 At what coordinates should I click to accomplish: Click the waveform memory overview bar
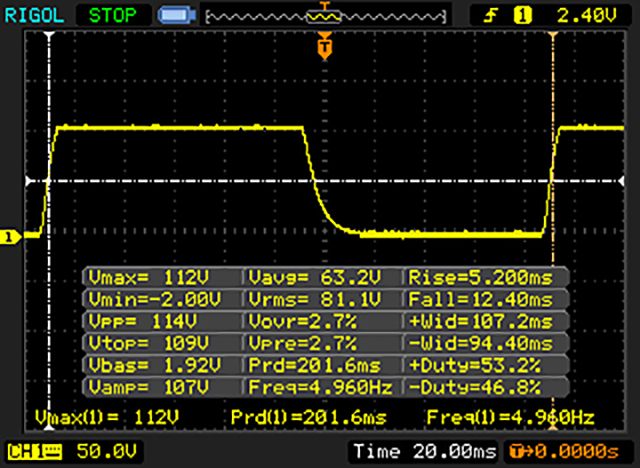[x=322, y=16]
